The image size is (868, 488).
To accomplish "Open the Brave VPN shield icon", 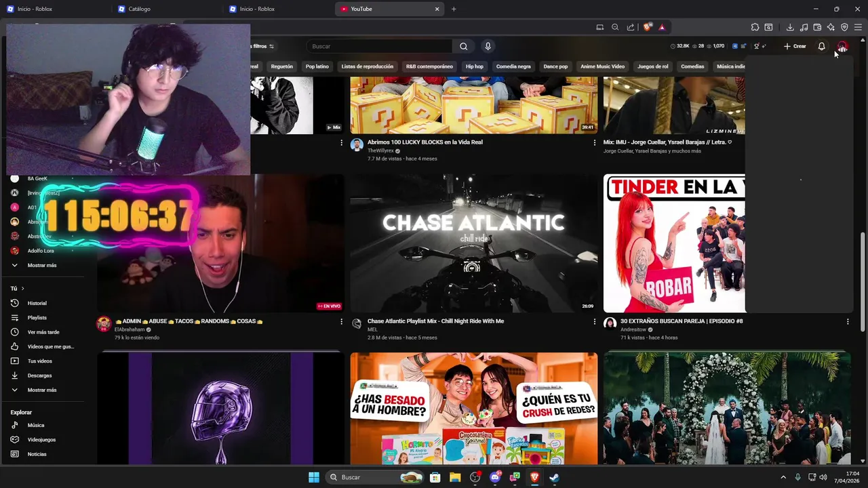I will 844,27.
